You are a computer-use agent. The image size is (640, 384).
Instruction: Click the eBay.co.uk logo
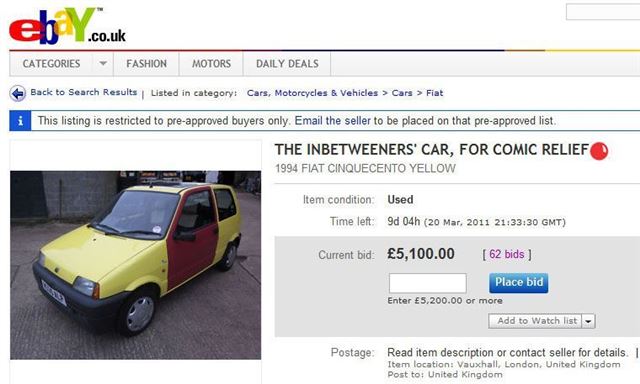(67, 26)
